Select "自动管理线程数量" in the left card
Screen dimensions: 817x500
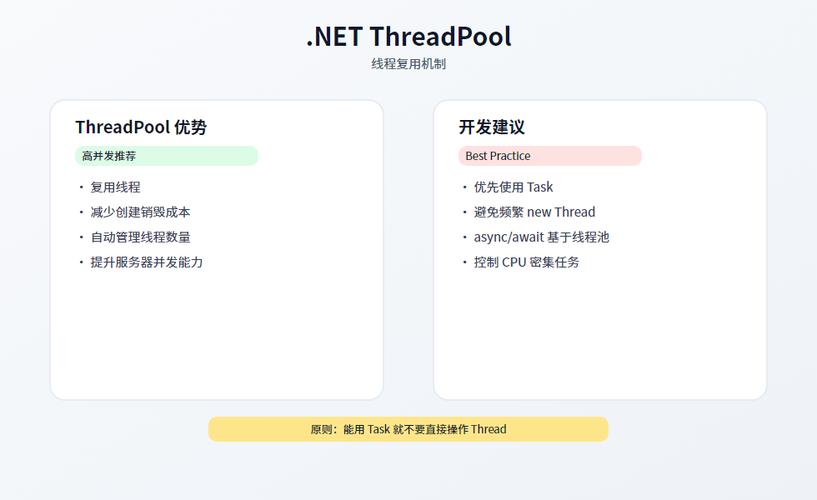140,237
